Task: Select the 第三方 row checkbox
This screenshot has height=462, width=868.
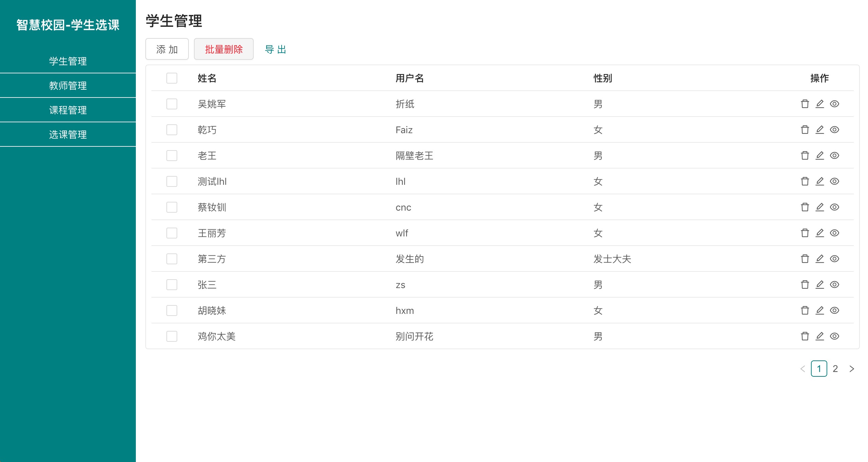Action: coord(172,259)
